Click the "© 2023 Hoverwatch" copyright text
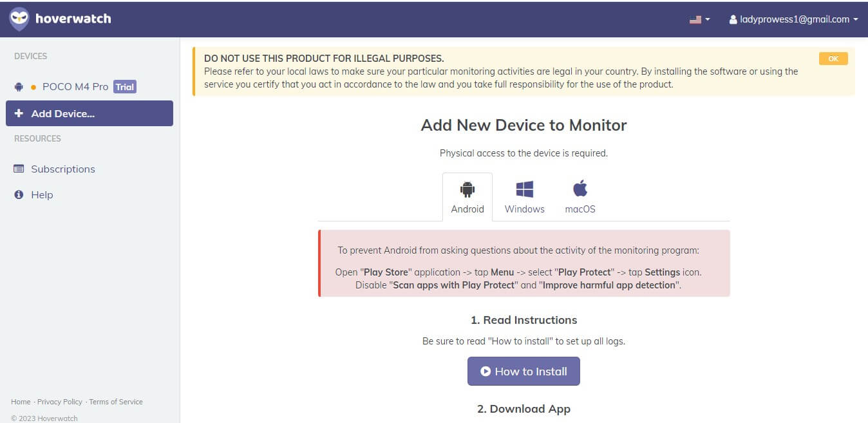 (44, 418)
